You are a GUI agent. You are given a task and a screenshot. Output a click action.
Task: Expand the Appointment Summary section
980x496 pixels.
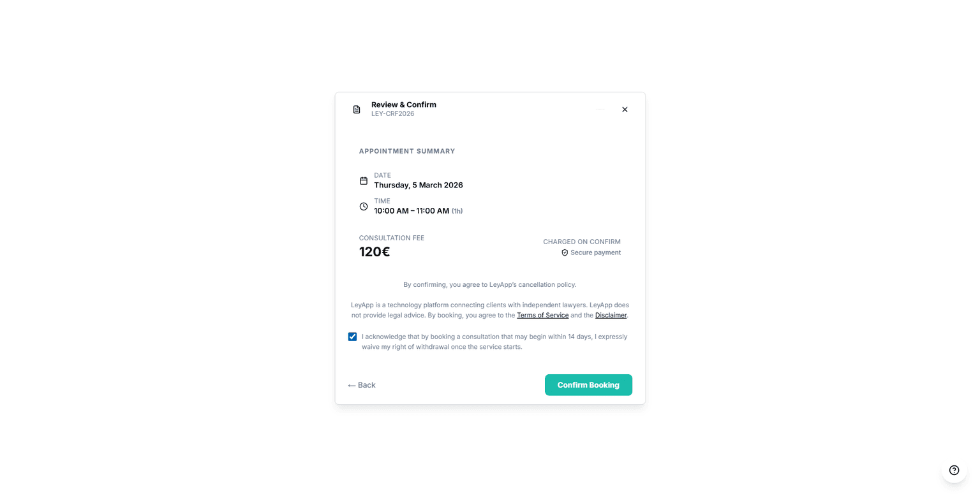click(x=406, y=151)
